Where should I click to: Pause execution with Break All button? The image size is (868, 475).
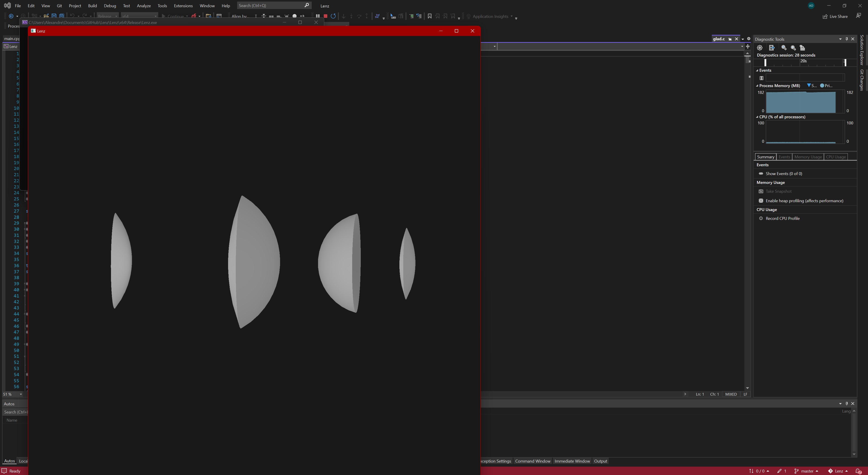(x=318, y=16)
